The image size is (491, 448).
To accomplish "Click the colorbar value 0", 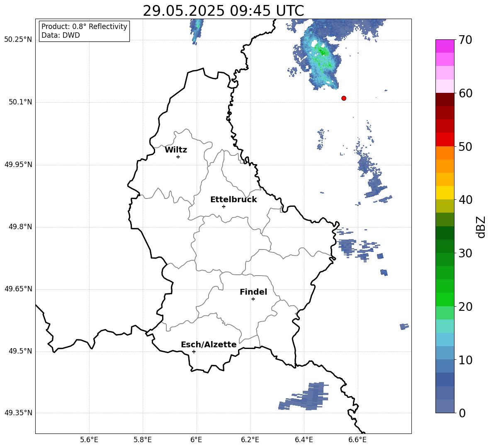I will click(x=462, y=413).
